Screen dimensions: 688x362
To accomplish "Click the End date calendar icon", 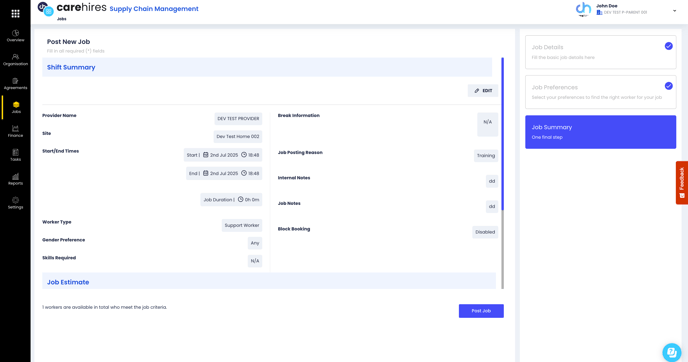I will coord(205,173).
